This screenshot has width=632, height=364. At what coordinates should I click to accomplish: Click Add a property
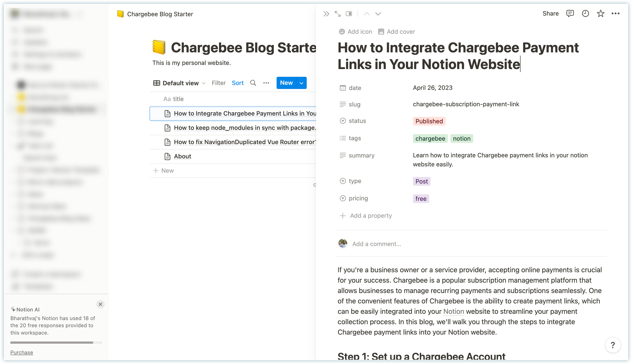[366, 215]
